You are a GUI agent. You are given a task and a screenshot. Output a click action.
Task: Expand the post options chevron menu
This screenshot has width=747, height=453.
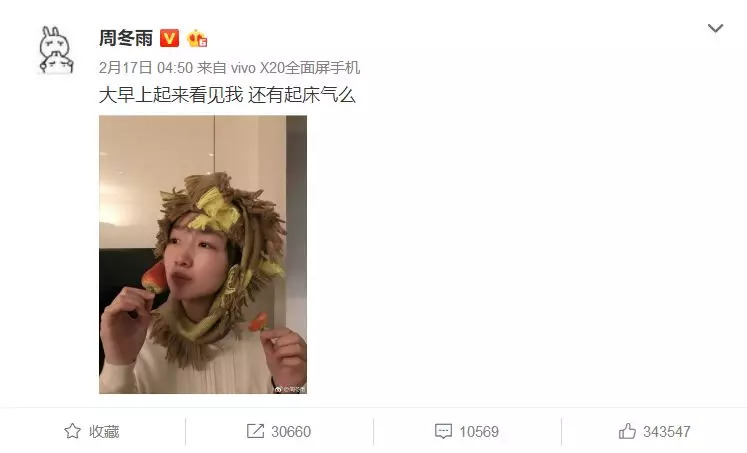coord(715,28)
